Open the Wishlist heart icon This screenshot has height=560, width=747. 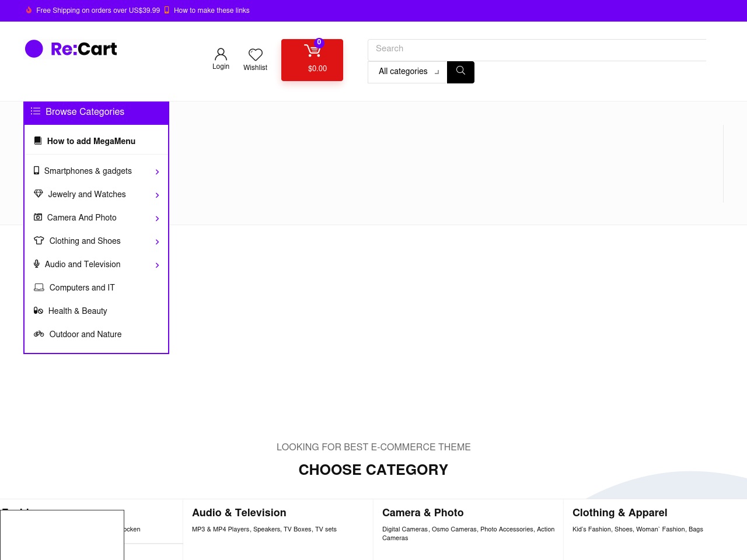point(256,55)
